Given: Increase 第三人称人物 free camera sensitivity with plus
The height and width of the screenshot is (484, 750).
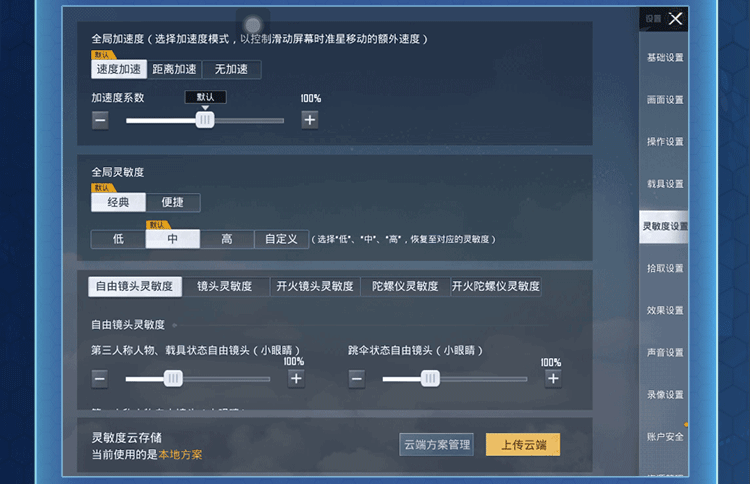Looking at the screenshot, I should point(296,378).
